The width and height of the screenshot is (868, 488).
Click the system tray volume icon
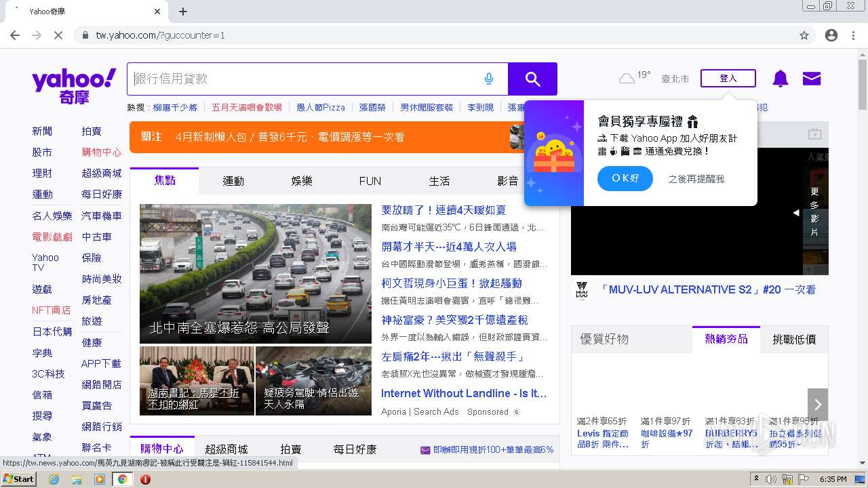tap(771, 479)
